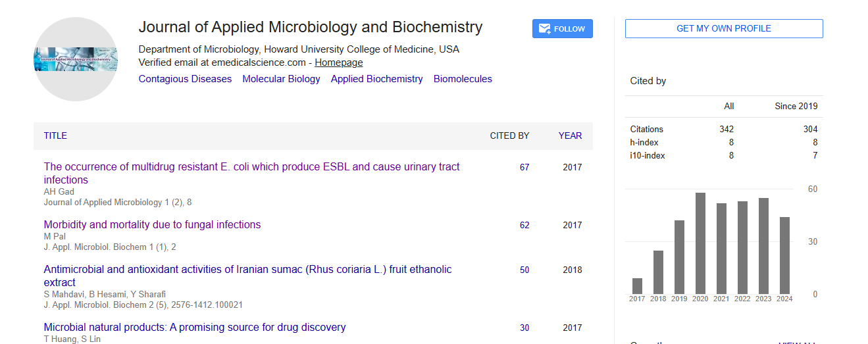
Task: Click the Follow button envelope icon
Action: pyautogui.click(x=544, y=29)
